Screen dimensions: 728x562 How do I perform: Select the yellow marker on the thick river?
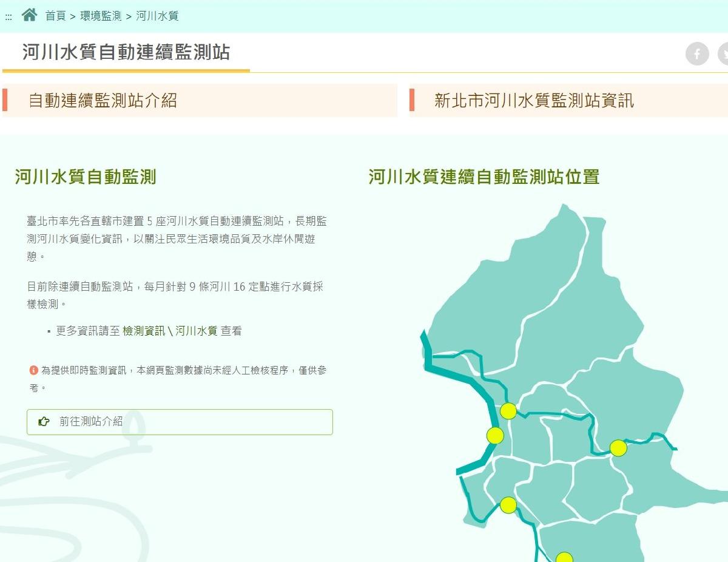(495, 435)
